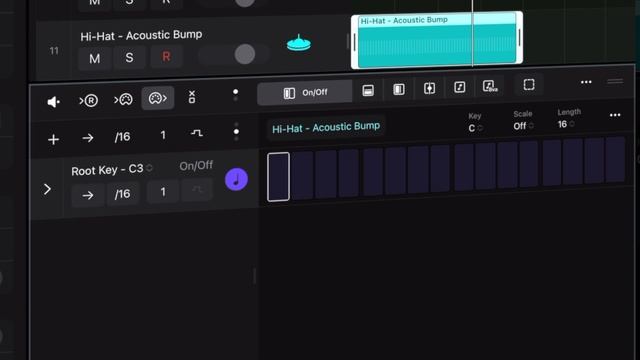This screenshot has height=360, width=640.
Task: Click the playhead line in the timeline
Action: 473,33
